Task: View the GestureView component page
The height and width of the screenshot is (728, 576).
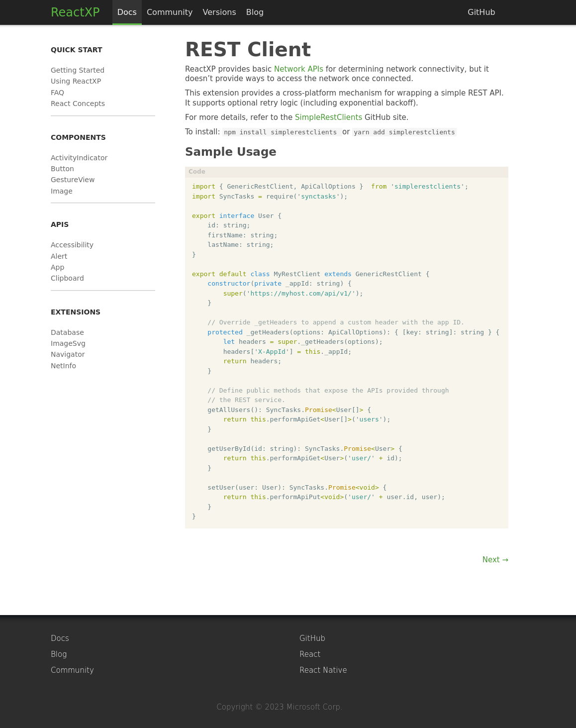Action: pos(73,180)
